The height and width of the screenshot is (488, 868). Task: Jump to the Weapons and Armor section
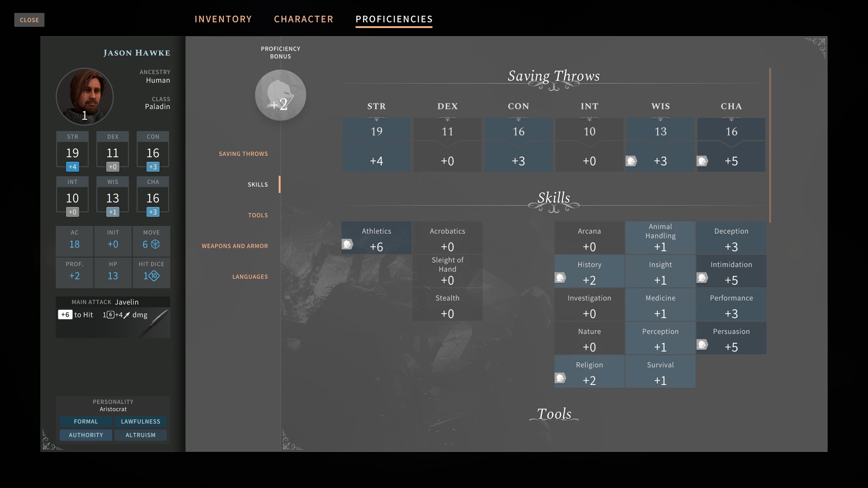(235, 246)
